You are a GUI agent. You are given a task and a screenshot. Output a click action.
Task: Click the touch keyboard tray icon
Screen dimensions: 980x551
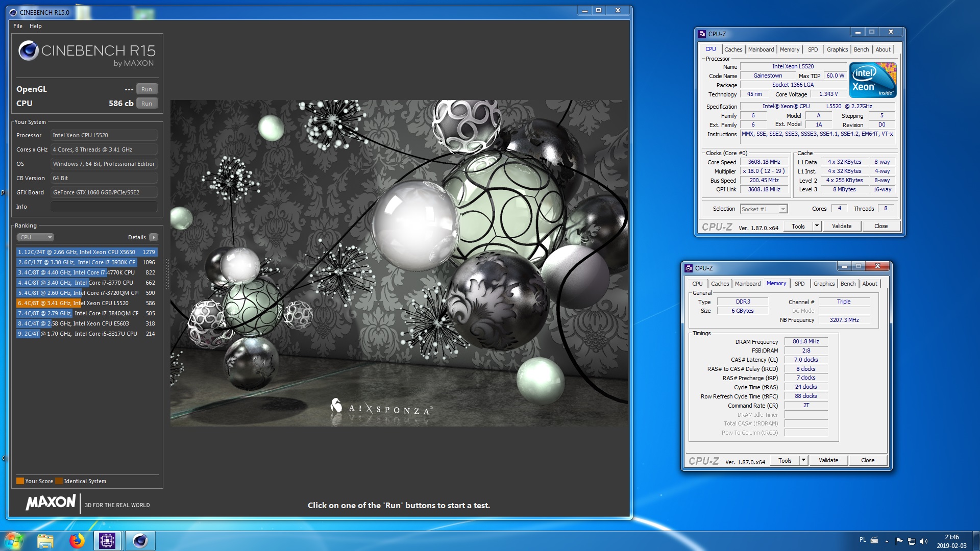pos(874,540)
